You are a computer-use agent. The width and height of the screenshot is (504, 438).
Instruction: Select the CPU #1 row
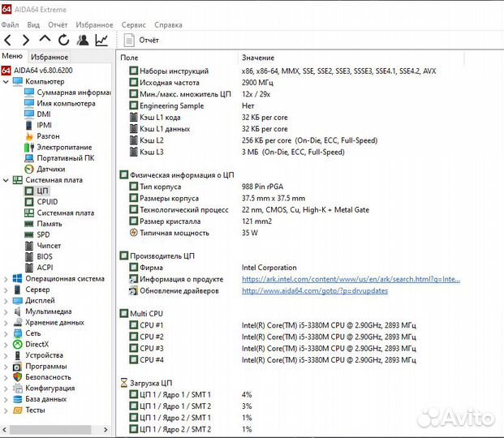273,325
